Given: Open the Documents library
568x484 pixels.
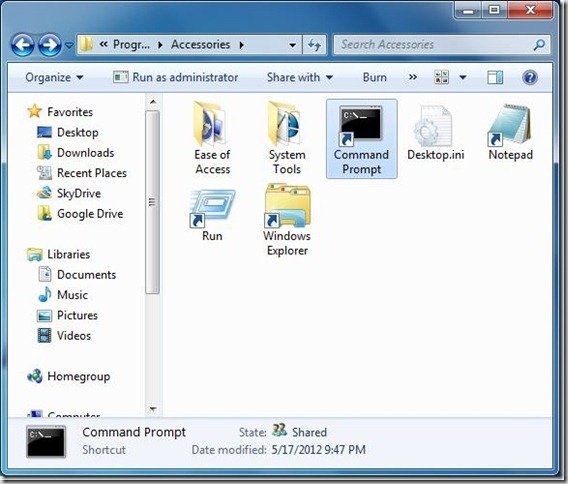Looking at the screenshot, I should tap(77, 275).
